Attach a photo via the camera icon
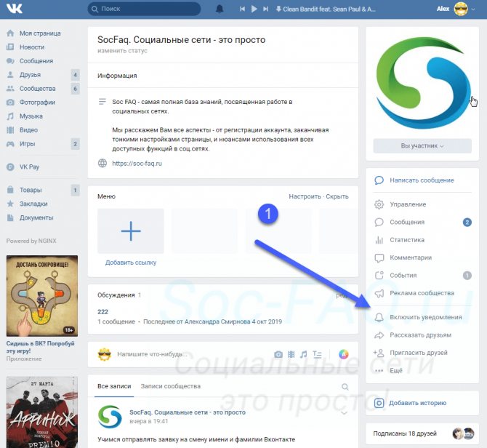This screenshot has height=448, width=487. click(278, 354)
